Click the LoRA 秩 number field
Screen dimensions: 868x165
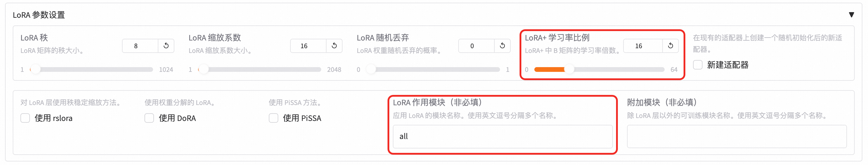tap(140, 46)
